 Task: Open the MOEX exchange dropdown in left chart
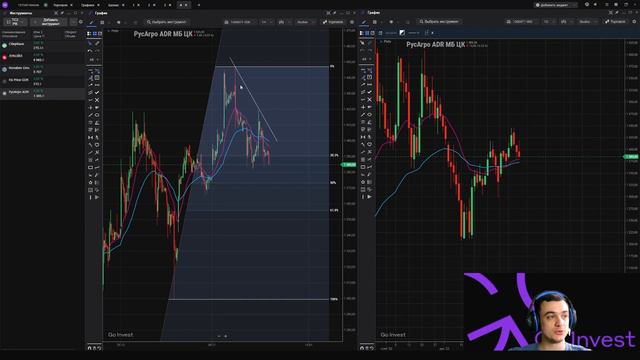click(240, 22)
